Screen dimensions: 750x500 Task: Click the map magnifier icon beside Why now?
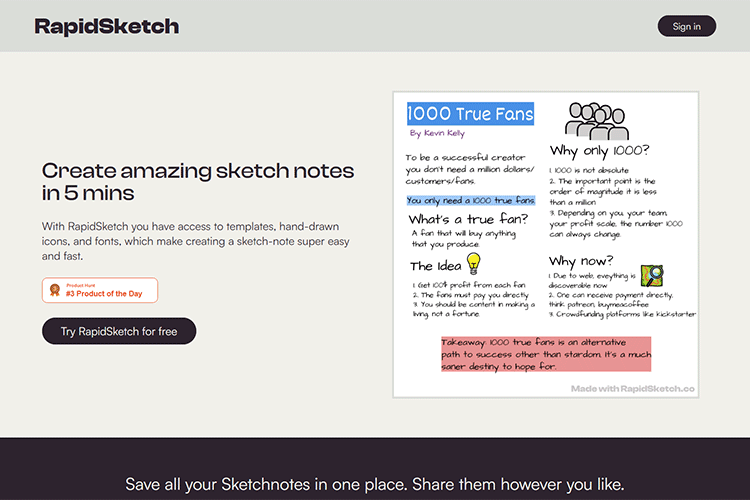[652, 275]
